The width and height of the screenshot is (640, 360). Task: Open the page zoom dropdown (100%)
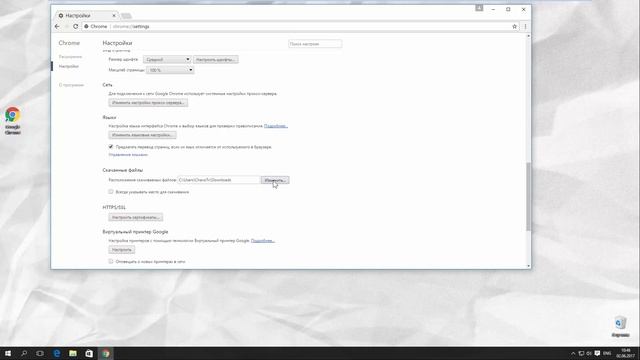tap(170, 70)
